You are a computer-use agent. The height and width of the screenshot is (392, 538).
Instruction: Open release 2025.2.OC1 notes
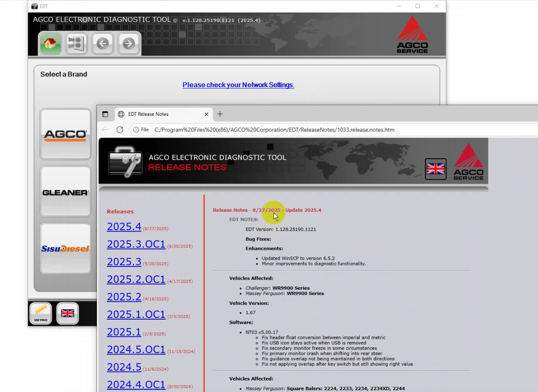[136, 279]
